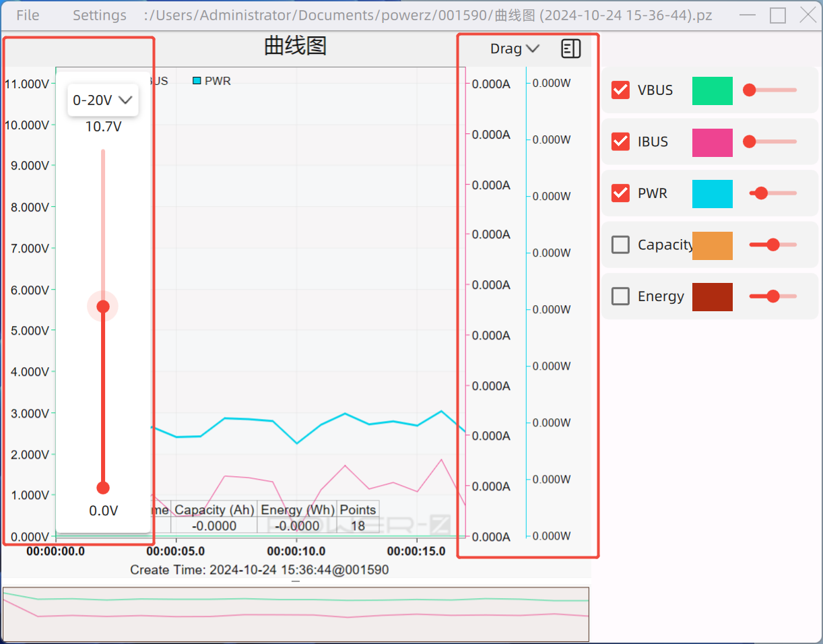The image size is (823, 644).
Task: Toggle the side panel layout icon
Action: pyautogui.click(x=570, y=49)
